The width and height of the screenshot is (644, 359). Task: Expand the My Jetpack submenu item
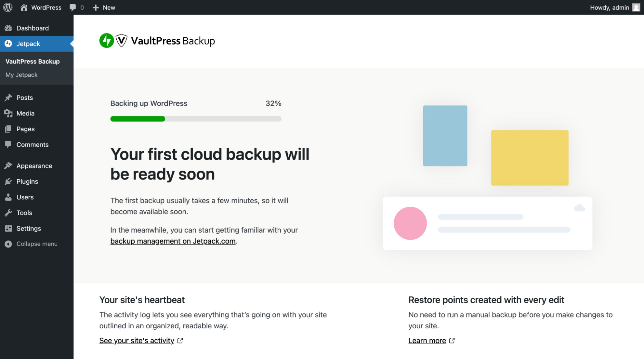(21, 74)
